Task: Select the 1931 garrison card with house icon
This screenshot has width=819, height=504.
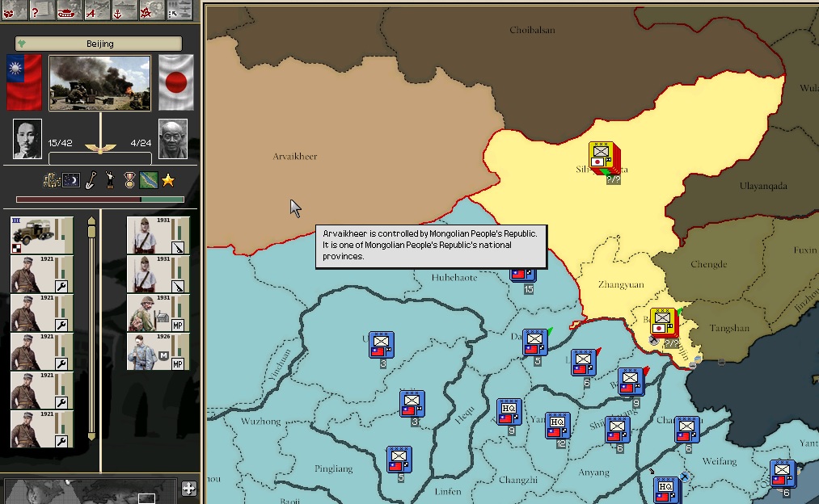Action: pos(158,313)
